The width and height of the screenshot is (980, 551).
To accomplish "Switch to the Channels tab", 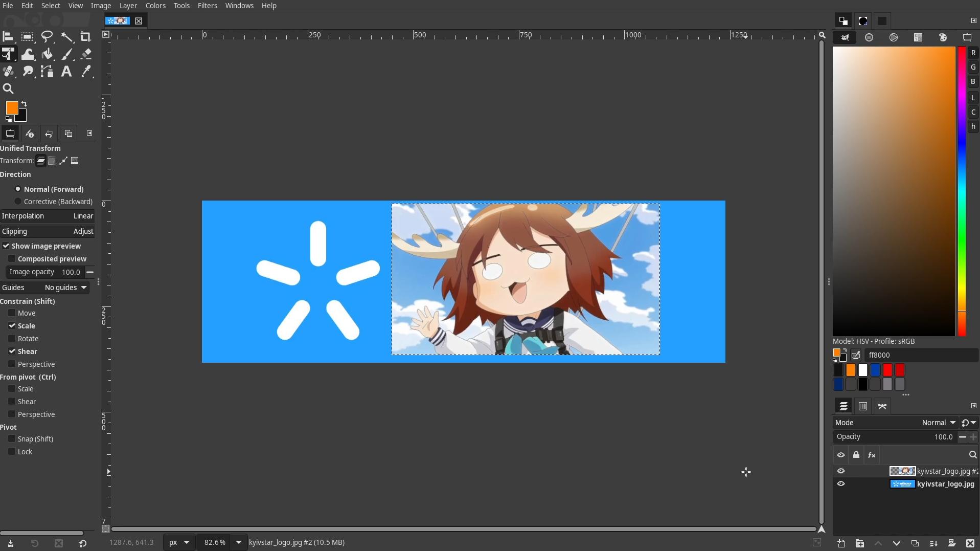I will pos(863,406).
